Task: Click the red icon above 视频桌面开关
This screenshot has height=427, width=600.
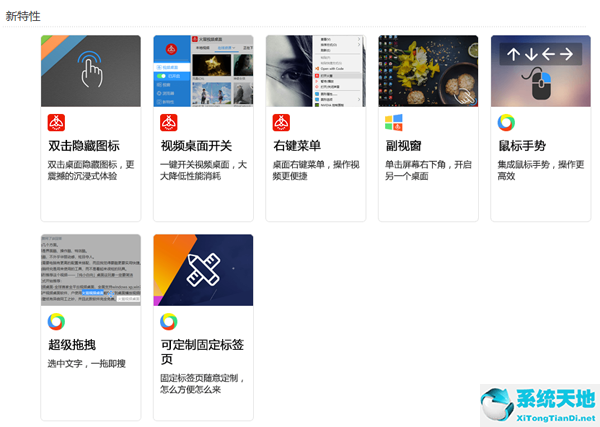Action: [169, 122]
